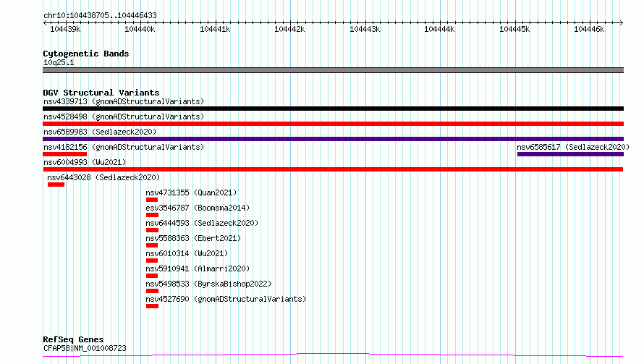The height and width of the screenshot is (364, 644).
Task: Click the magenta CFAP58 gene track line
Action: (333, 355)
